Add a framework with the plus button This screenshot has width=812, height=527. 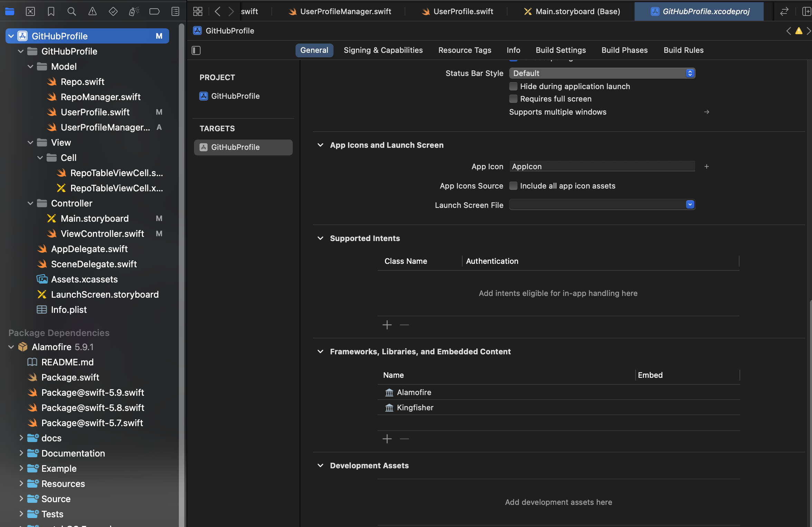point(387,439)
